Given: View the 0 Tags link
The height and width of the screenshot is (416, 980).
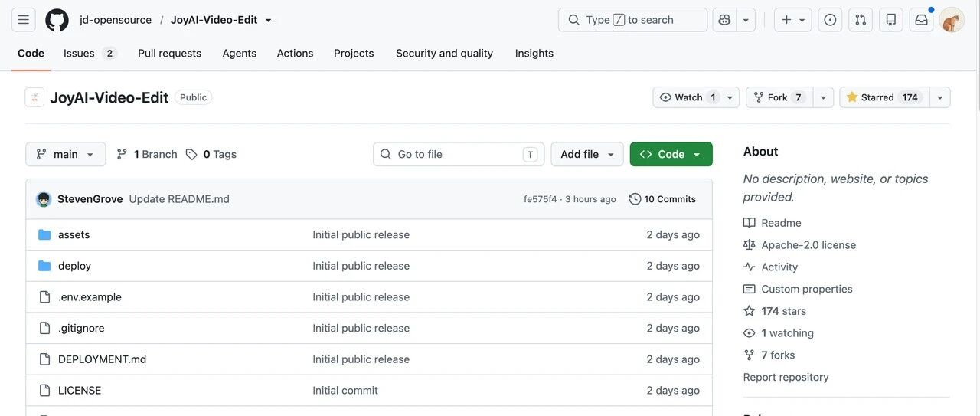Looking at the screenshot, I should pos(211,154).
